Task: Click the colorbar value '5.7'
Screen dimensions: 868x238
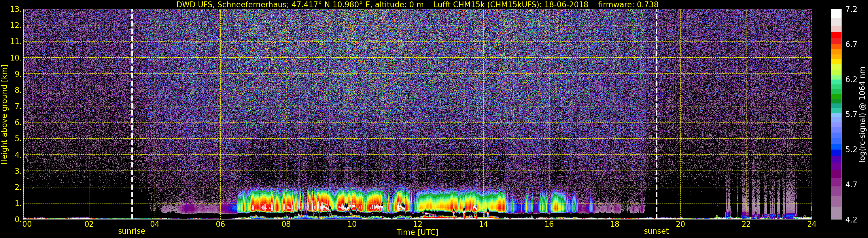Action: [x=851, y=115]
